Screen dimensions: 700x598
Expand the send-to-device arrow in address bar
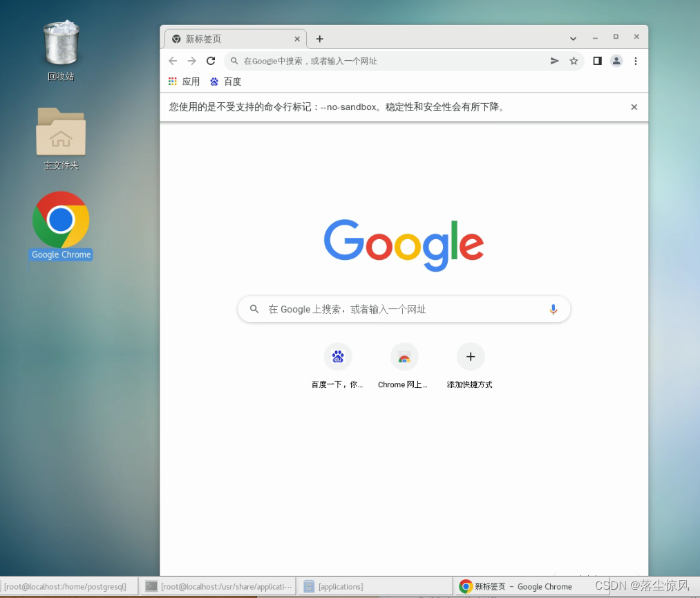point(554,61)
